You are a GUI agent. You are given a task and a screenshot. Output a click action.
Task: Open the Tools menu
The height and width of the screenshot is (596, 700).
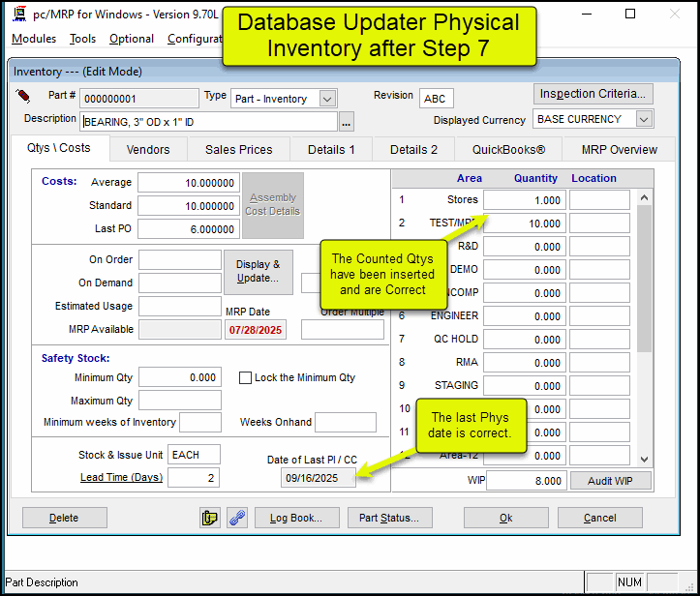click(x=82, y=39)
